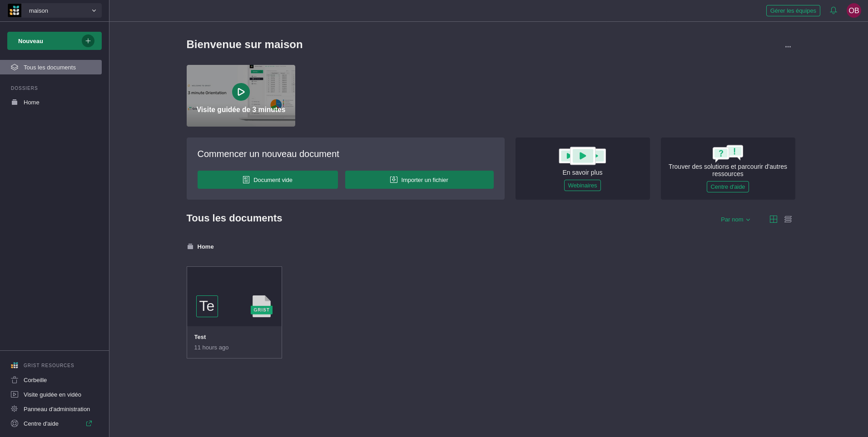Screen dimensions: 868x437
Task: Open the Home folder in sidebar
Action: tap(51, 102)
